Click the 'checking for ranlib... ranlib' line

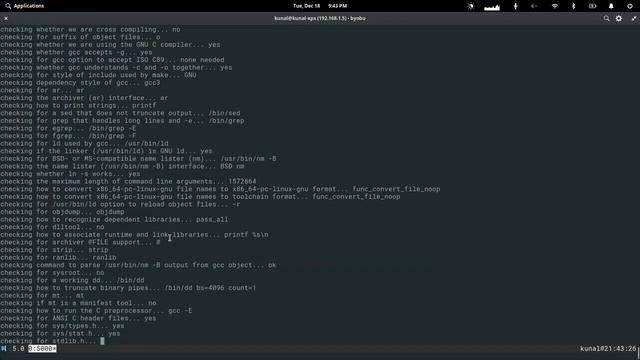pos(58,258)
